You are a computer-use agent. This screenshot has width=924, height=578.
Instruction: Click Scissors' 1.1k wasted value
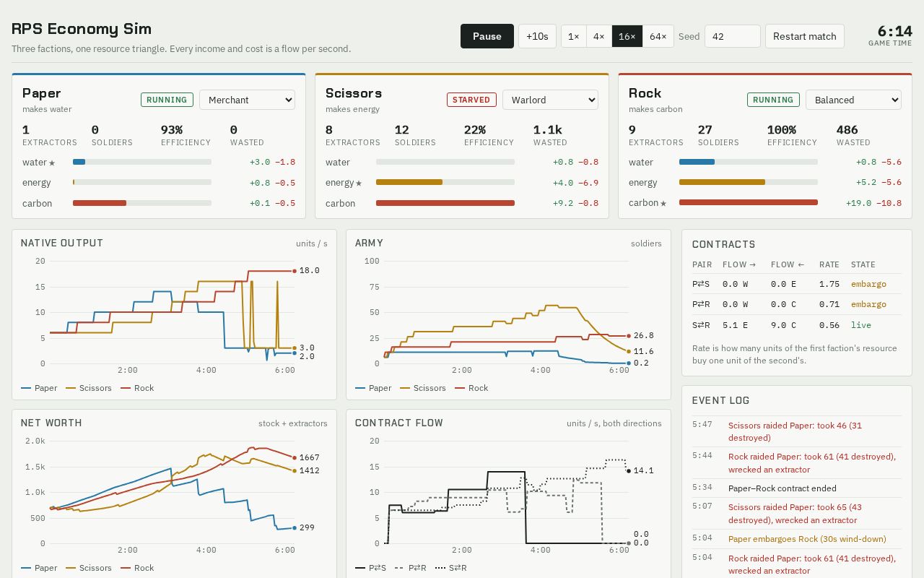pyautogui.click(x=548, y=130)
